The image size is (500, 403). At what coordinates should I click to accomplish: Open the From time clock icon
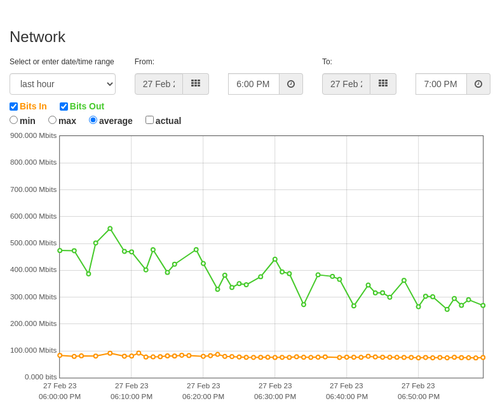pos(291,84)
